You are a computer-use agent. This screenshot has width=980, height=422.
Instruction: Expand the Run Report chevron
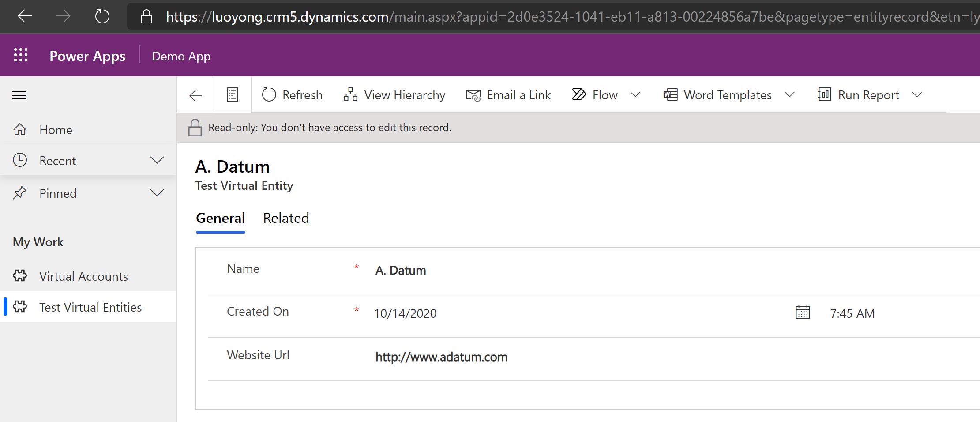[917, 95]
